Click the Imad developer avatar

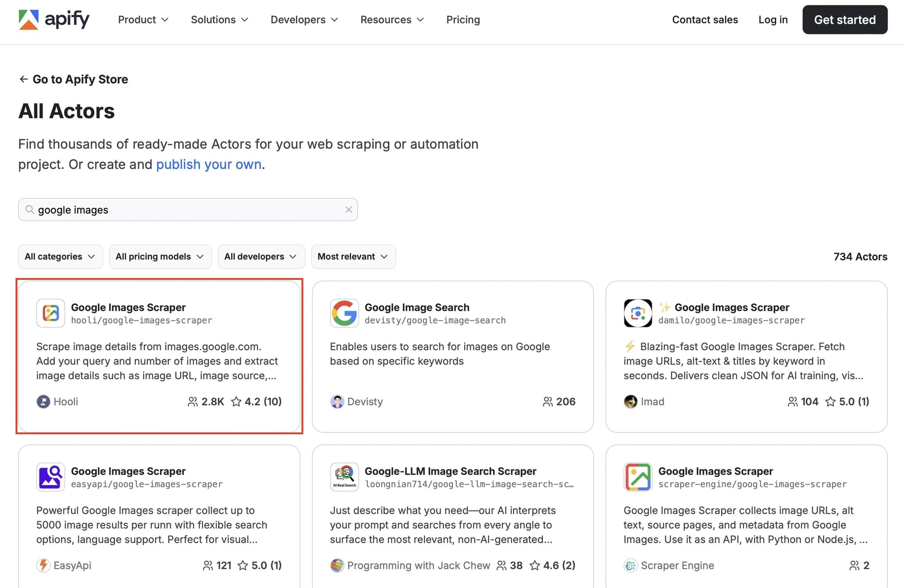click(x=631, y=401)
